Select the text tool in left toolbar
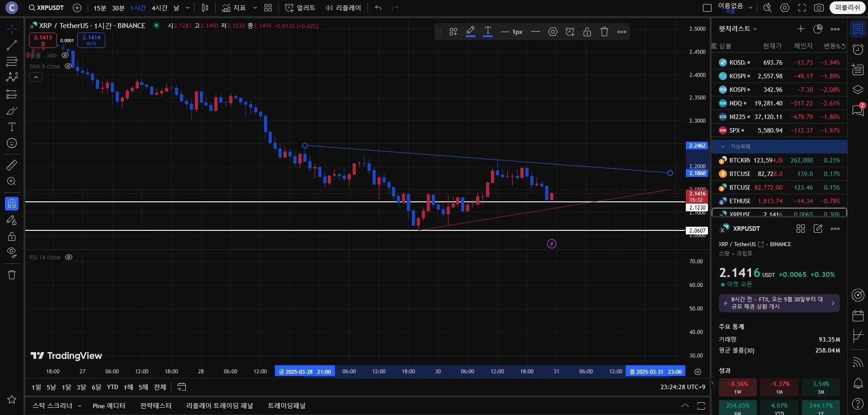The width and height of the screenshot is (868, 415). tap(12, 127)
